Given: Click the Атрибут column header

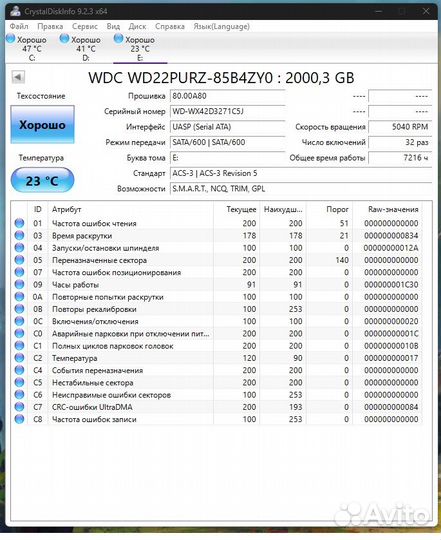Looking at the screenshot, I should click(131, 209).
